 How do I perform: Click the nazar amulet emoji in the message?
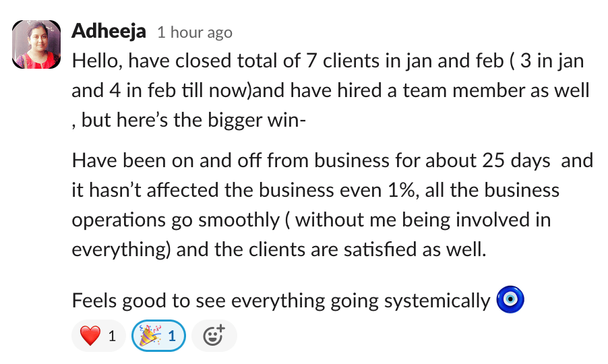(x=510, y=300)
